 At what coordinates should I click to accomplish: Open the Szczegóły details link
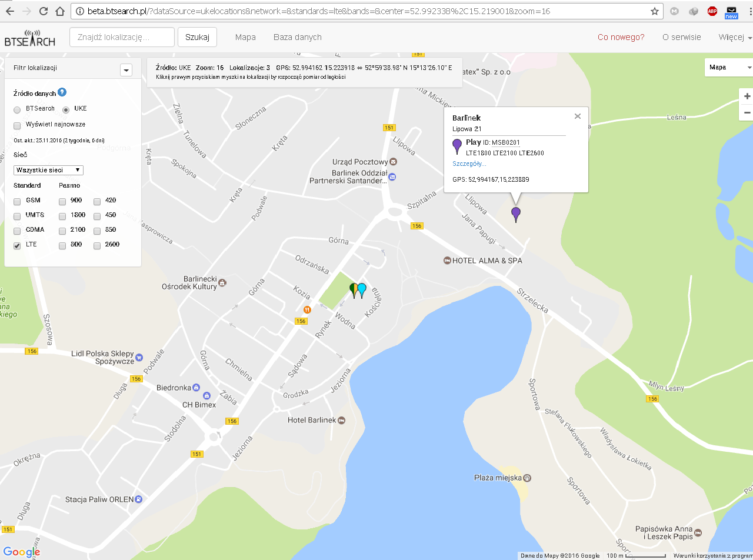point(469,164)
